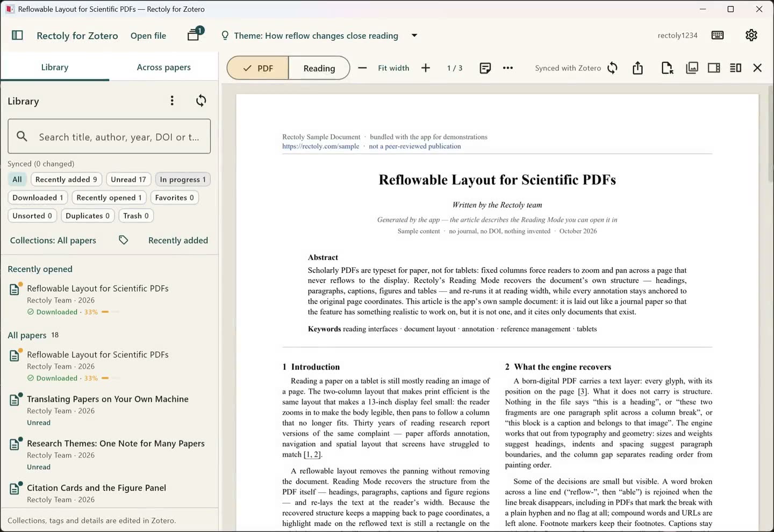Open the more options ellipsis in toolbar
774x532 pixels.
click(508, 68)
